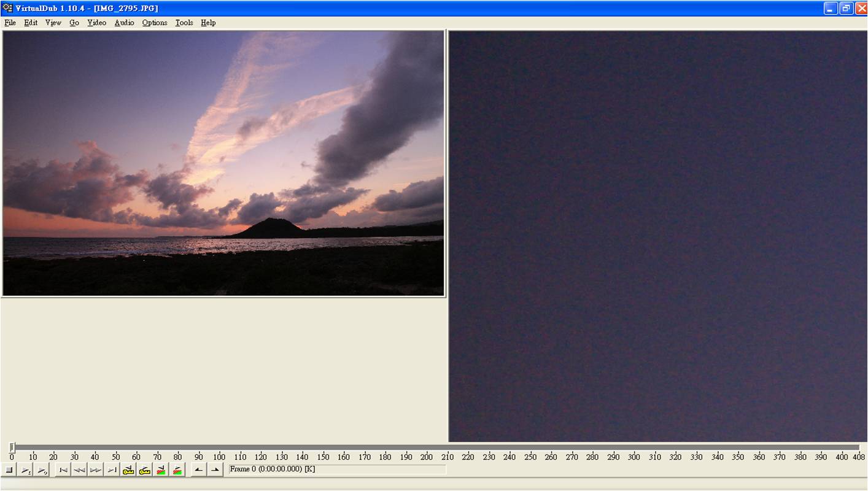
Task: Click the timeline label for frame 300
Action: click(634, 457)
